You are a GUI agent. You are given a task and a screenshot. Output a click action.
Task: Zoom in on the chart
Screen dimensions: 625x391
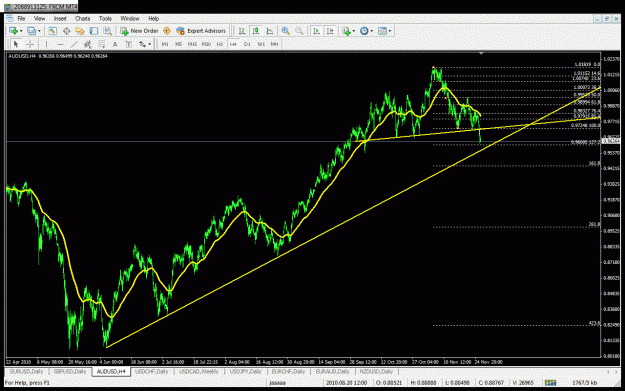click(285, 31)
